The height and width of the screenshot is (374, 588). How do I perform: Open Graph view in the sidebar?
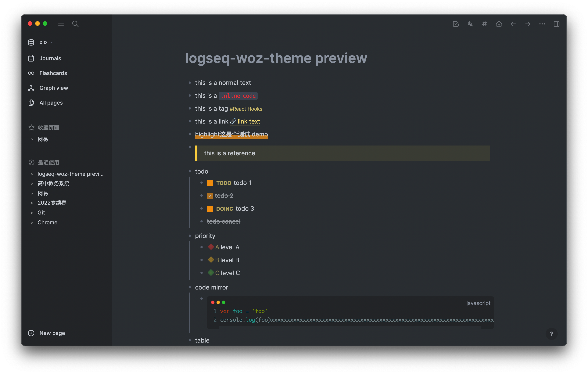[53, 88]
